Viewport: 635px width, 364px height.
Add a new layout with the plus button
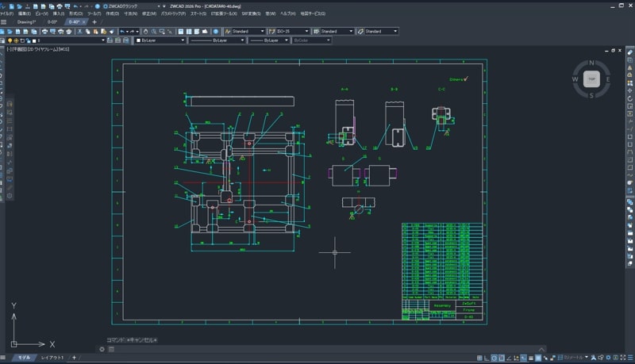point(75,358)
